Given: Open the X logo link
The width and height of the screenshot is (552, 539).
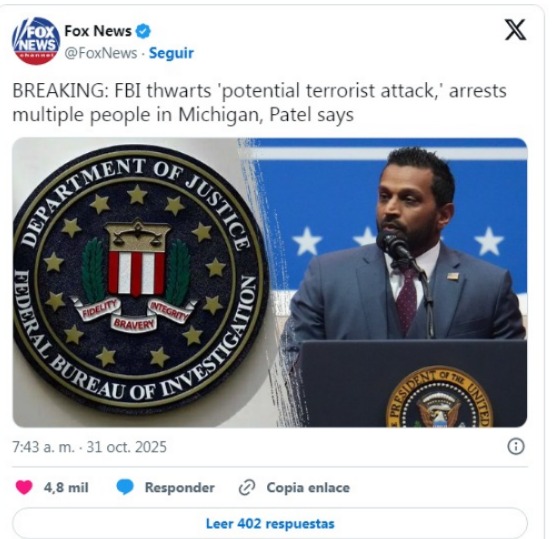Looking at the screenshot, I should (x=516, y=30).
